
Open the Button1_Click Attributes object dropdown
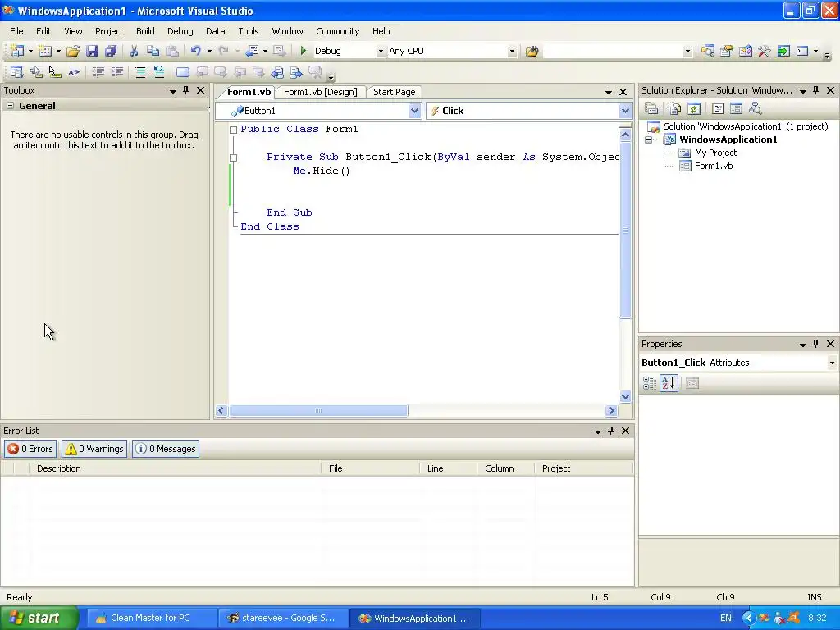click(x=832, y=363)
